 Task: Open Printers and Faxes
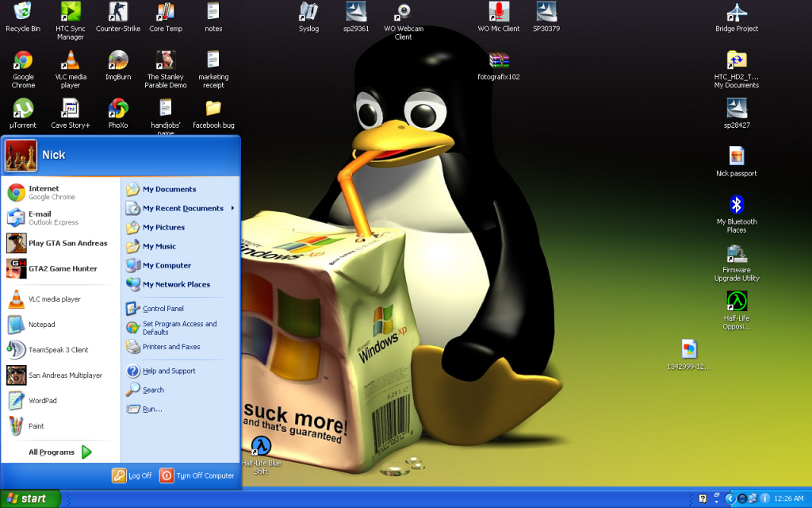click(180, 347)
